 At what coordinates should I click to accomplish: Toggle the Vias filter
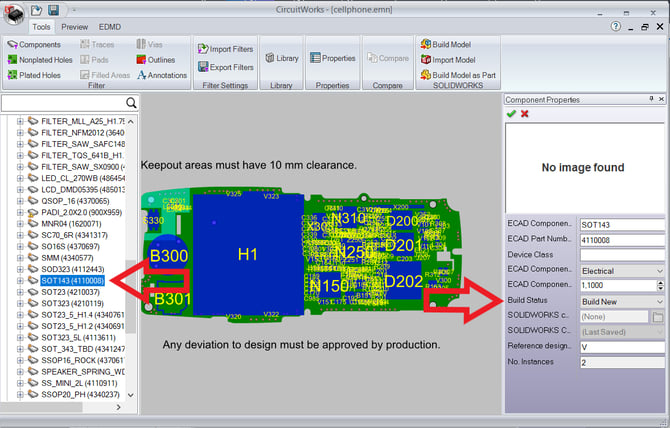[150, 44]
